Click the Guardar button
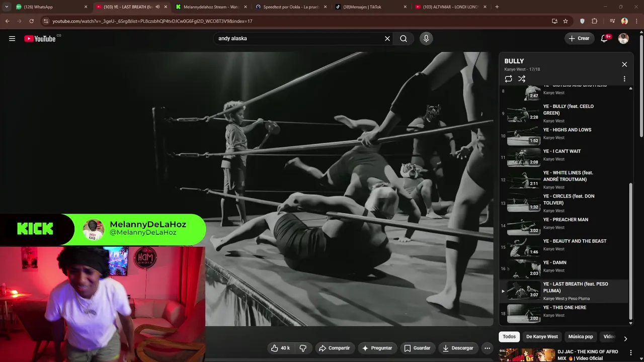This screenshot has height=362, width=644. point(417,348)
